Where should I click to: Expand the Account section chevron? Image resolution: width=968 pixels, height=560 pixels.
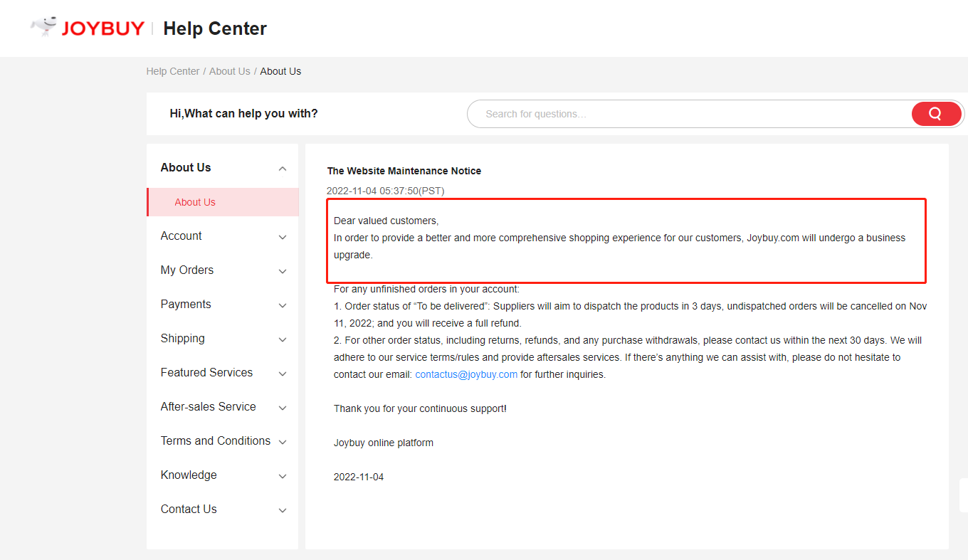[283, 237]
